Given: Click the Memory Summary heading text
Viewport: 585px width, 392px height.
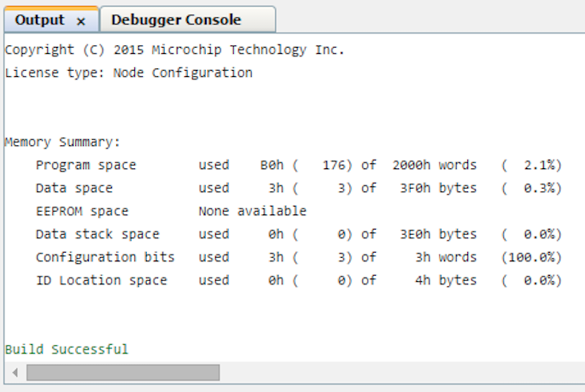Looking at the screenshot, I should pyautogui.click(x=63, y=142).
